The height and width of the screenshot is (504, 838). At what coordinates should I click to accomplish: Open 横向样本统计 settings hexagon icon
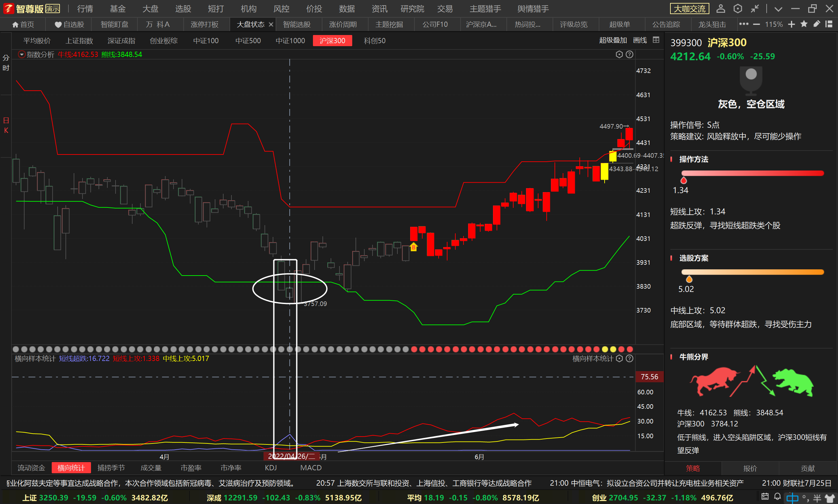point(619,359)
